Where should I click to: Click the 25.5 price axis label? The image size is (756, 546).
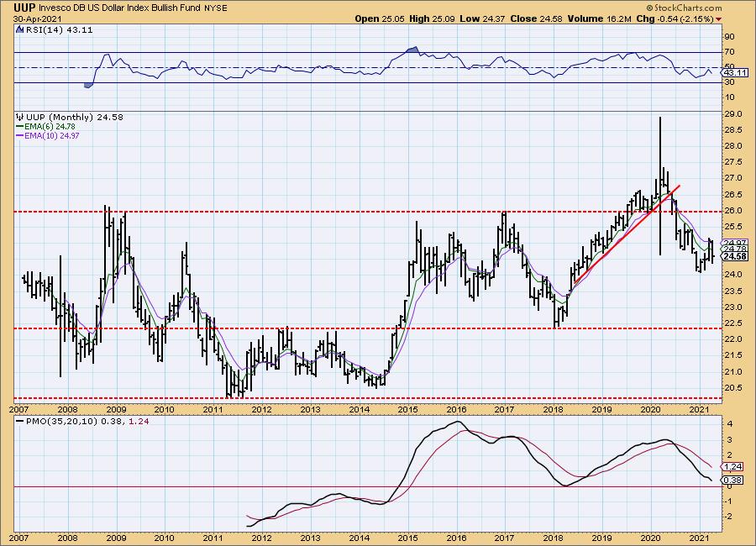pos(732,227)
